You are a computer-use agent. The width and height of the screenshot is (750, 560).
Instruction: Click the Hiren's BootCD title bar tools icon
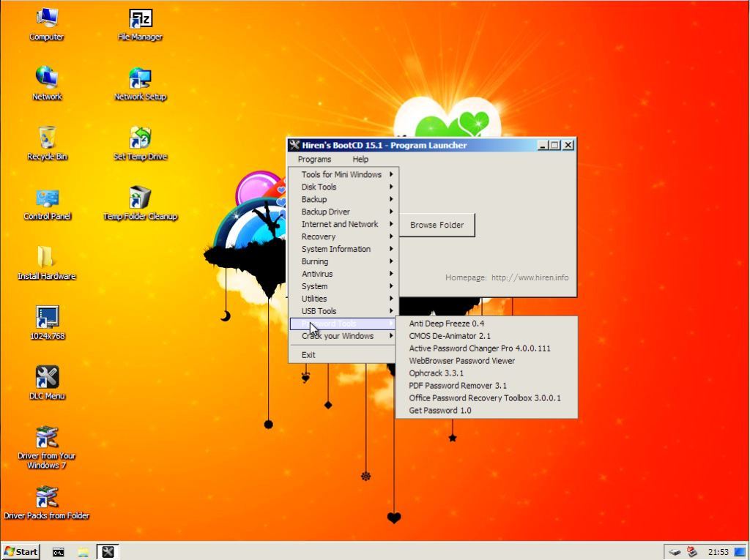click(294, 145)
